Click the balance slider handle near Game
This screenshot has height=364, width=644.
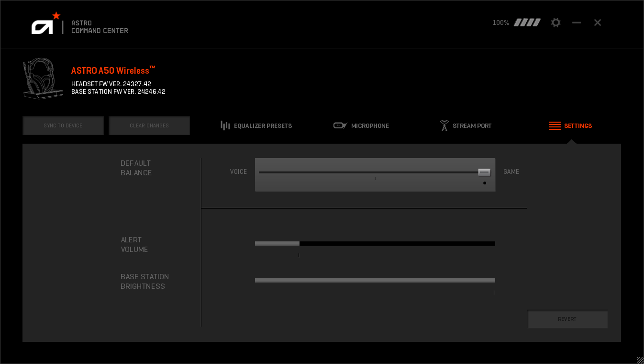click(x=484, y=172)
